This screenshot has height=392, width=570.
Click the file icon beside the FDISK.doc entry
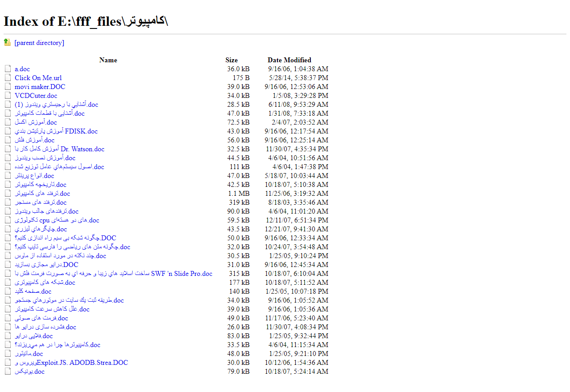[8, 131]
